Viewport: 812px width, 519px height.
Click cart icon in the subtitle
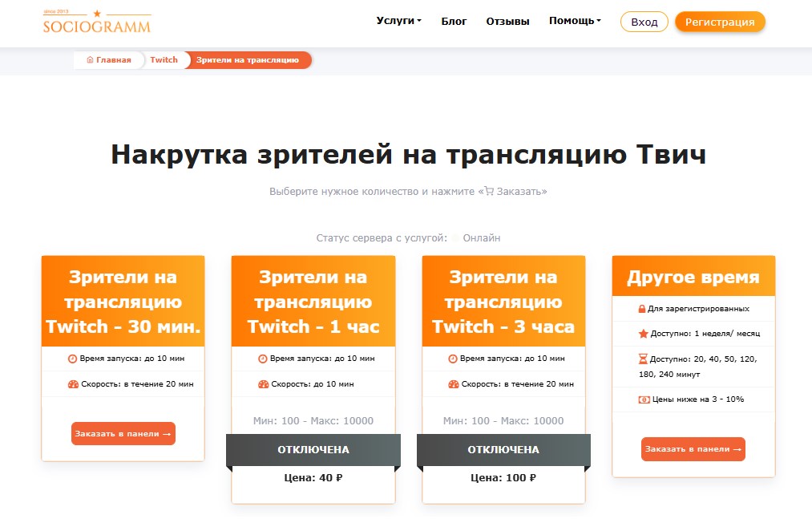click(x=489, y=191)
